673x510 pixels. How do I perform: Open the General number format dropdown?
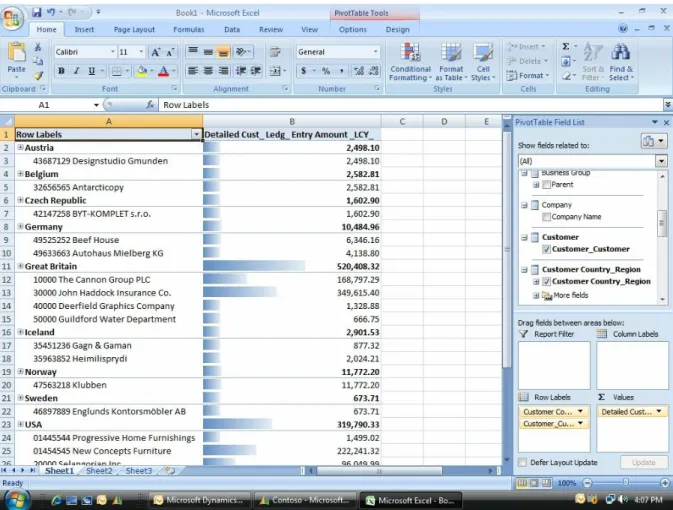(375, 52)
